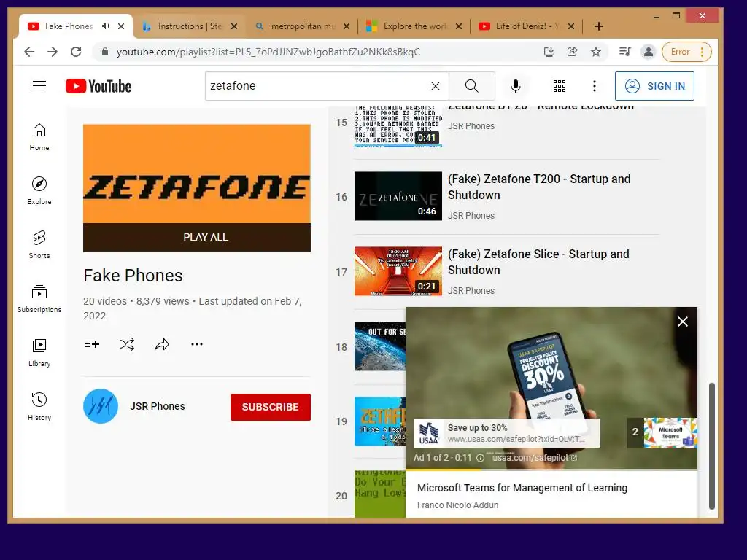Click Microsoft Teams for Management miniplayer title
Screen dimensions: 747x560
tap(522, 488)
